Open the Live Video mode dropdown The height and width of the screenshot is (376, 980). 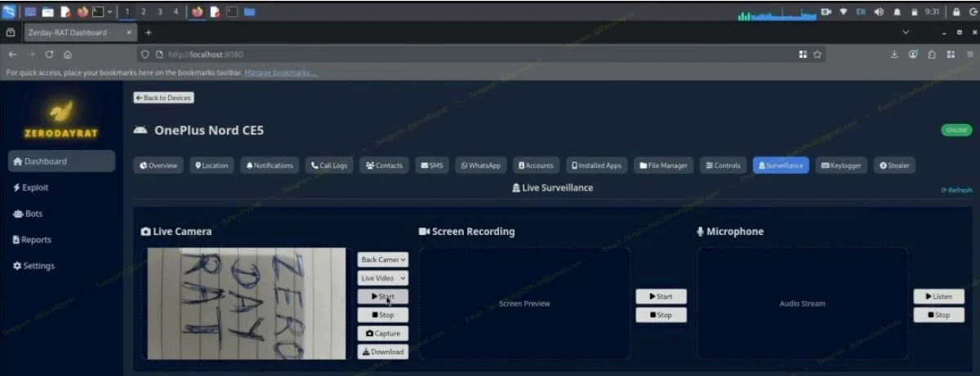click(382, 278)
